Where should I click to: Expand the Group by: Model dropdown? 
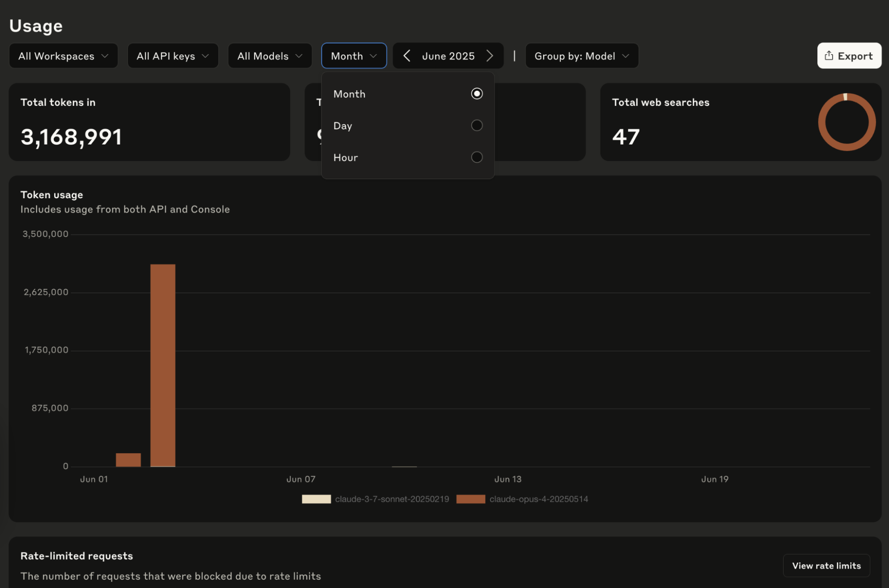tap(581, 56)
